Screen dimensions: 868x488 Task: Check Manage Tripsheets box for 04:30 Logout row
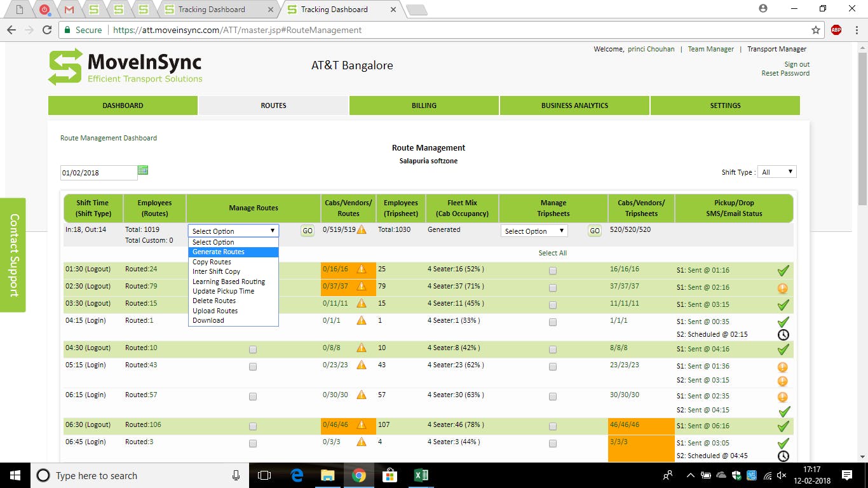[x=552, y=349]
